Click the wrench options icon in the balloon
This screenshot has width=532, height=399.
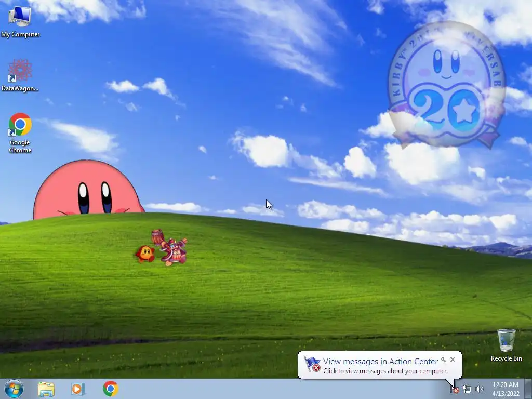443,360
